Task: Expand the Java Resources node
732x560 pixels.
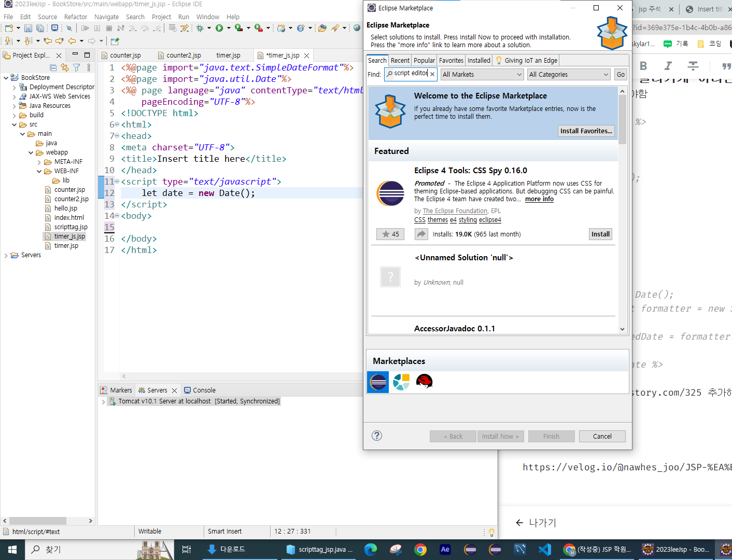Action: [x=14, y=106]
